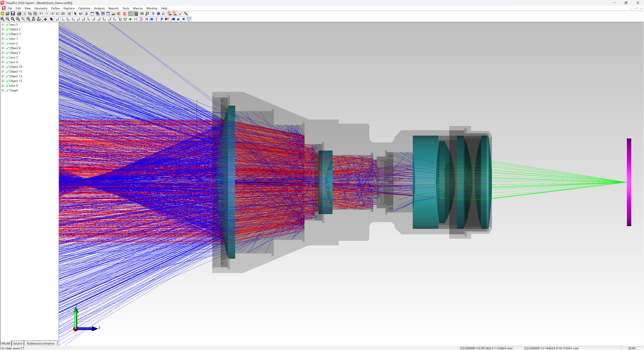
Task: Open the Macros menu
Action: coord(138,8)
